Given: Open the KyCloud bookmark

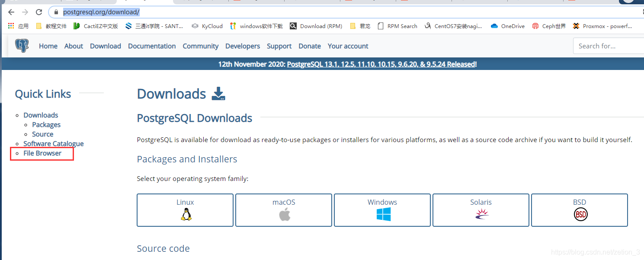Looking at the screenshot, I should coord(207,26).
